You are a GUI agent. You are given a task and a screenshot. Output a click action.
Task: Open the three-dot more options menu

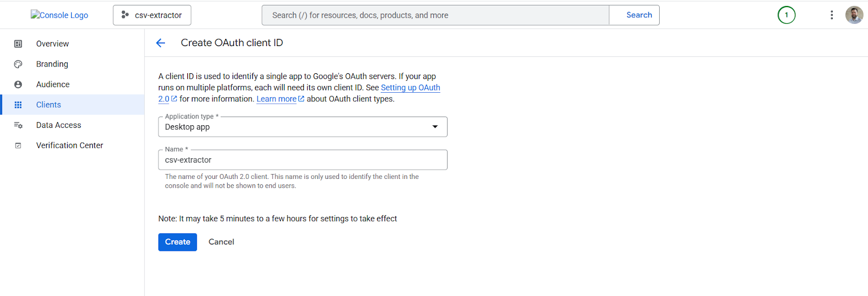pos(831,15)
